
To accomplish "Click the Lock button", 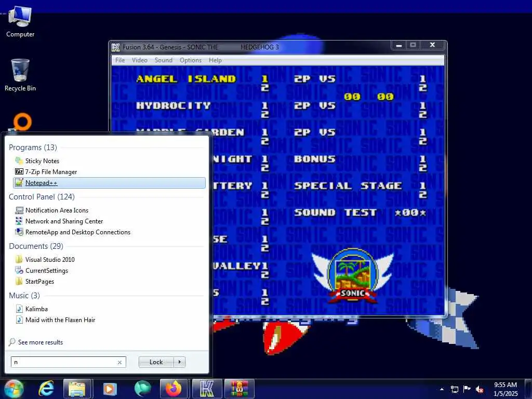I will [x=156, y=362].
